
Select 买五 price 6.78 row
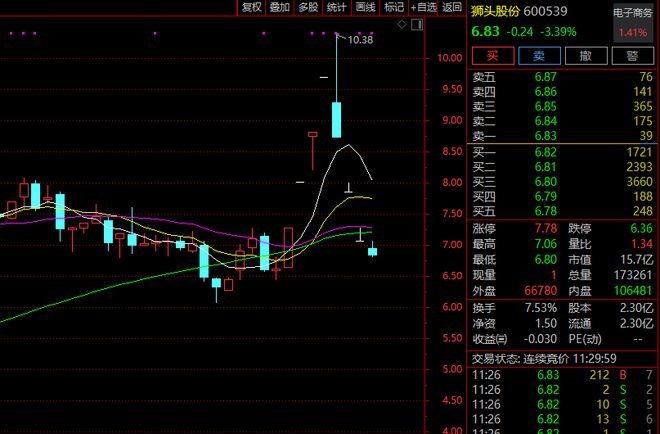pos(562,211)
